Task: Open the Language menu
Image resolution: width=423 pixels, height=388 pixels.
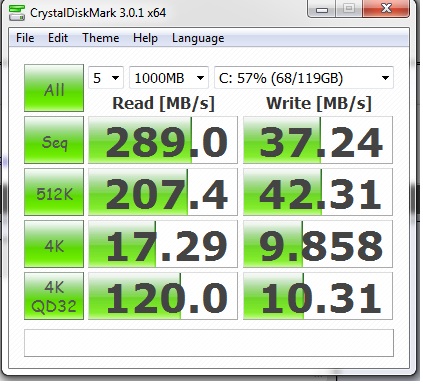Action: [x=198, y=38]
